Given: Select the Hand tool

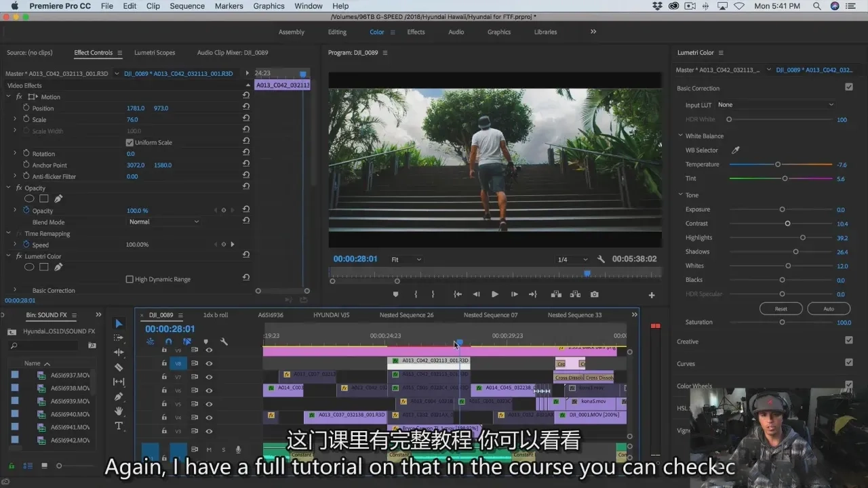Looking at the screenshot, I should (119, 411).
